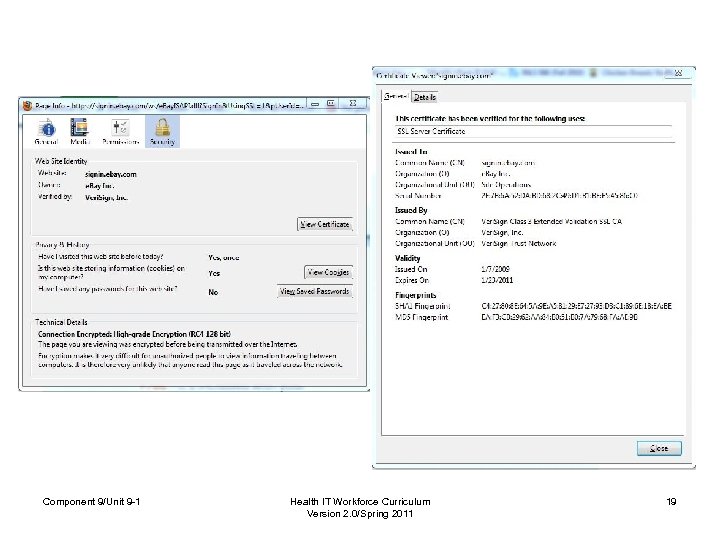The height and width of the screenshot is (540, 720).
Task: Close the Page Info window
Action: (x=353, y=104)
